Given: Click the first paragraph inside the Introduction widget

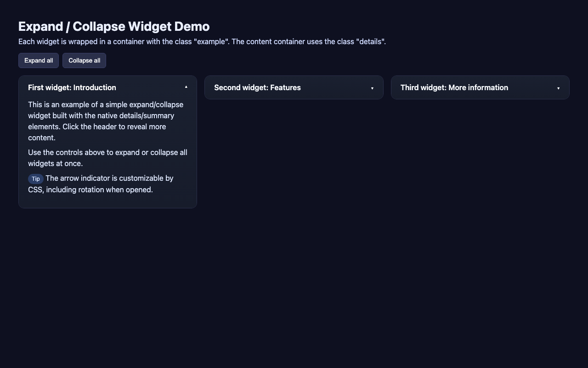Looking at the screenshot, I should point(105,121).
